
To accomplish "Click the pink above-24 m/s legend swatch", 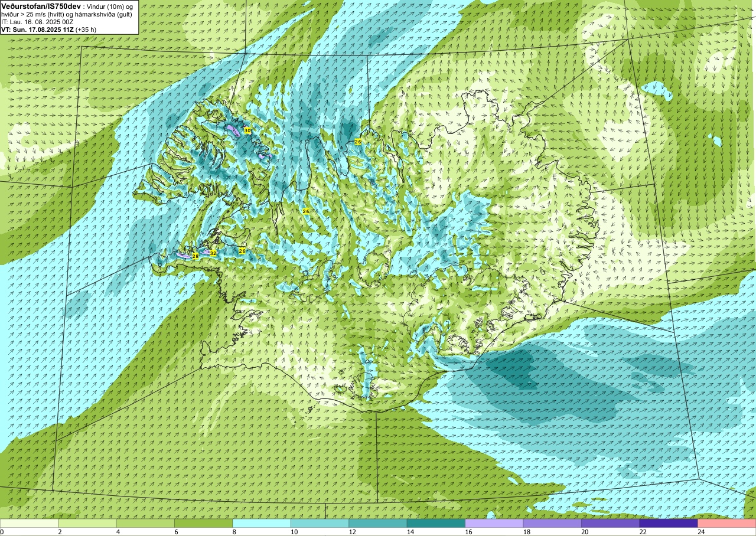I will [x=726, y=524].
